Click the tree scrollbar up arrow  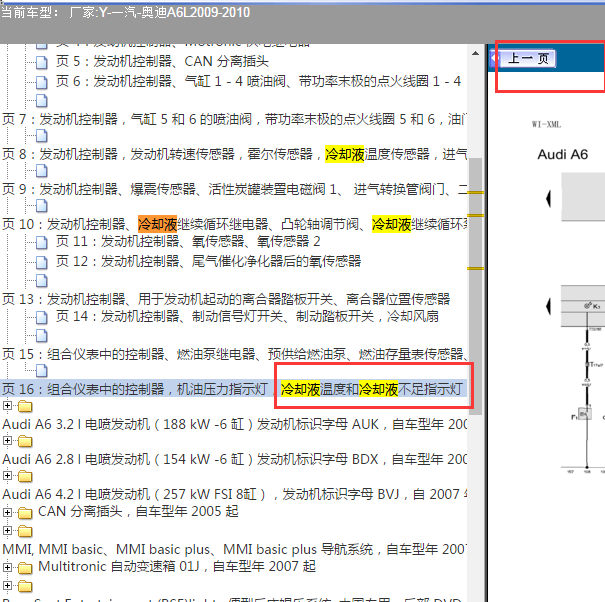click(475, 53)
